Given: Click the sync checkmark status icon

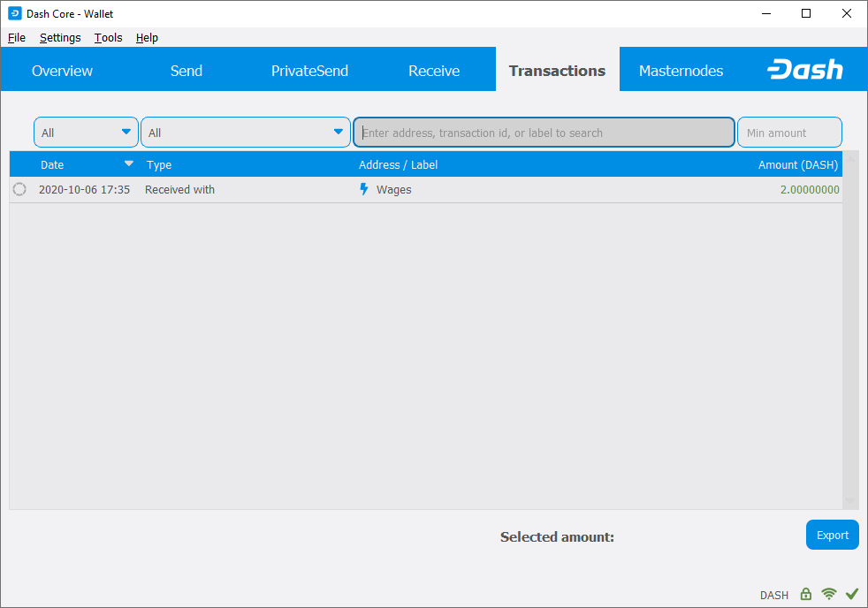Looking at the screenshot, I should pos(852,594).
